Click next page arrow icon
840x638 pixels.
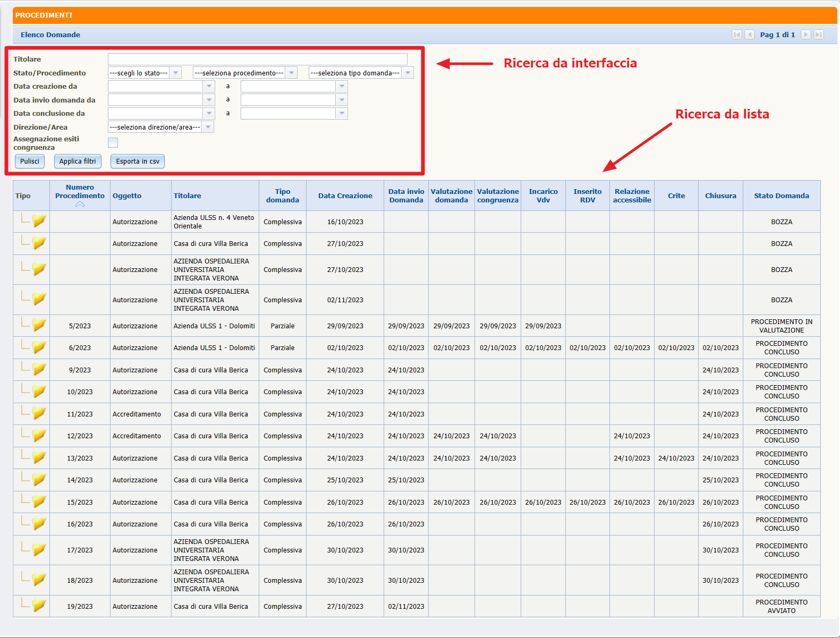pyautogui.click(x=806, y=35)
